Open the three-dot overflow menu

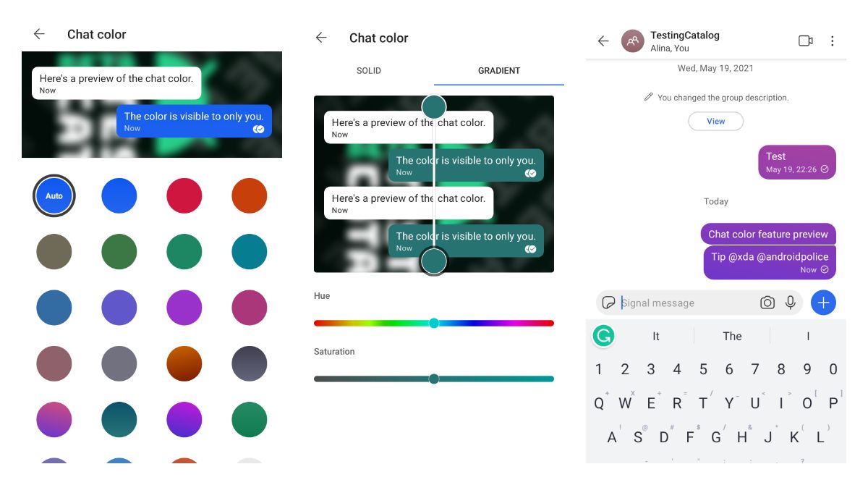[832, 41]
